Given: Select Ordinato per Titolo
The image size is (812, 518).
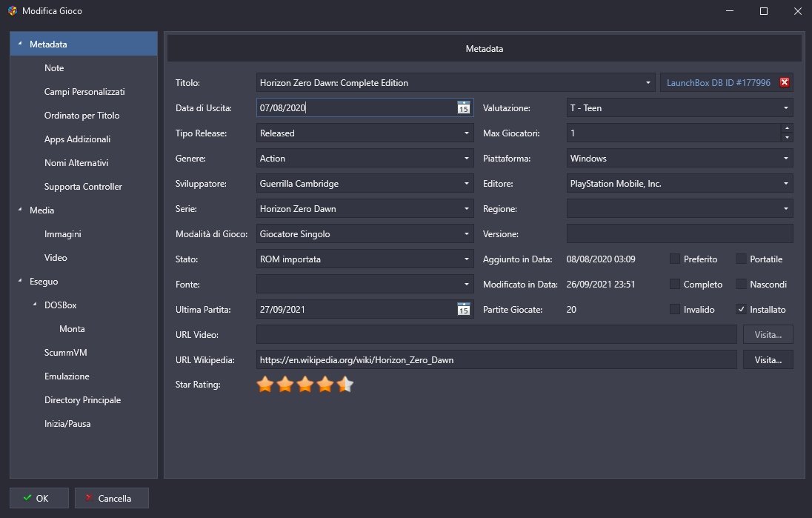Looking at the screenshot, I should pyautogui.click(x=81, y=116).
